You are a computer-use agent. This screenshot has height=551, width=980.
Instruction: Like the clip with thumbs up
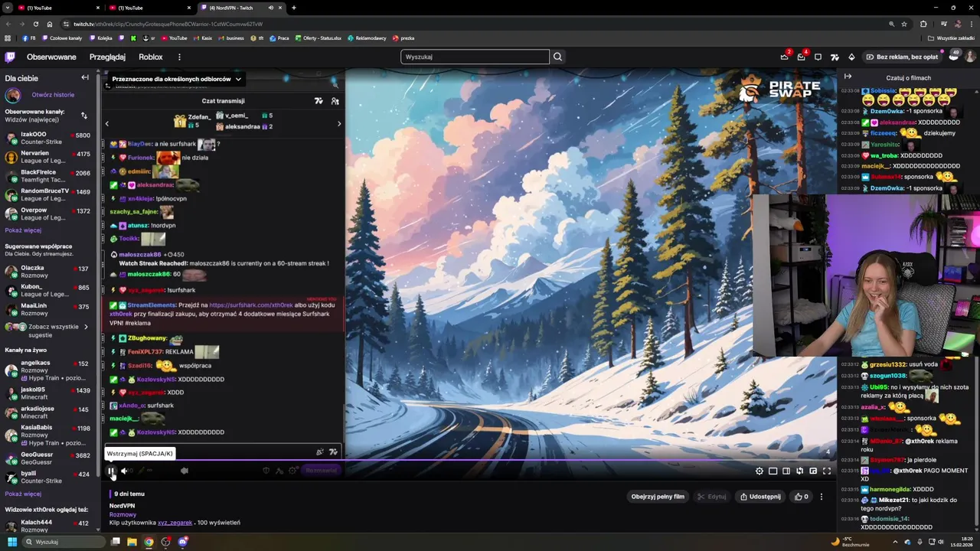[802, 497]
